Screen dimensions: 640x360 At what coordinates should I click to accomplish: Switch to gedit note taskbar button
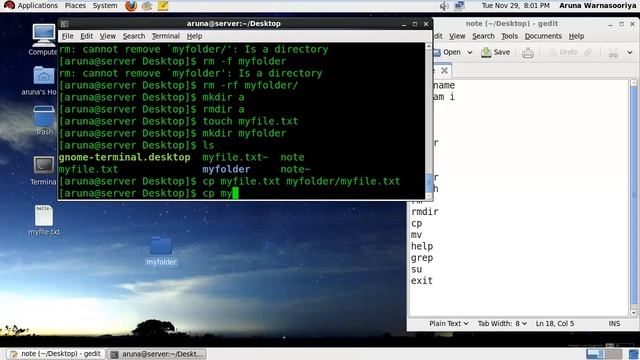tap(56, 353)
